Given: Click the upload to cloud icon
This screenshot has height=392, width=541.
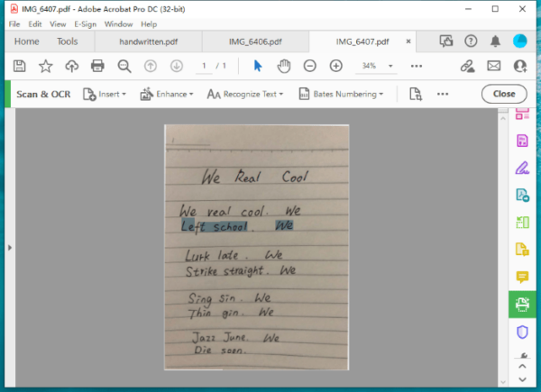Looking at the screenshot, I should [x=72, y=66].
